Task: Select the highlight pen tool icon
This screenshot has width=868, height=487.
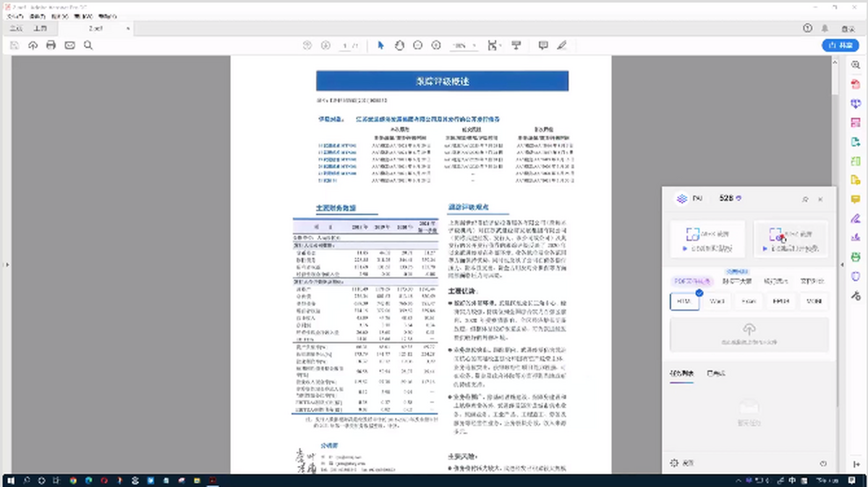Action: tap(561, 46)
